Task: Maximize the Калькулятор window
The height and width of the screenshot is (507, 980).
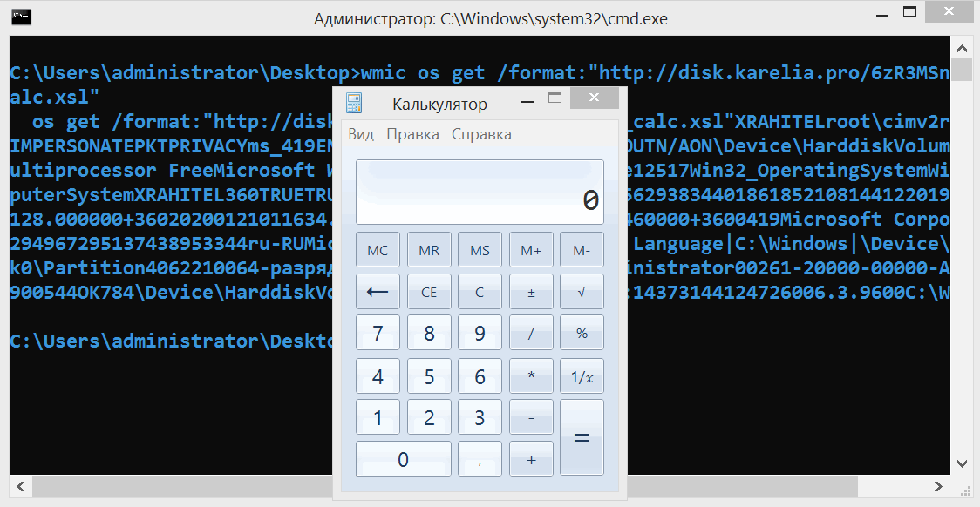Action: [555, 98]
